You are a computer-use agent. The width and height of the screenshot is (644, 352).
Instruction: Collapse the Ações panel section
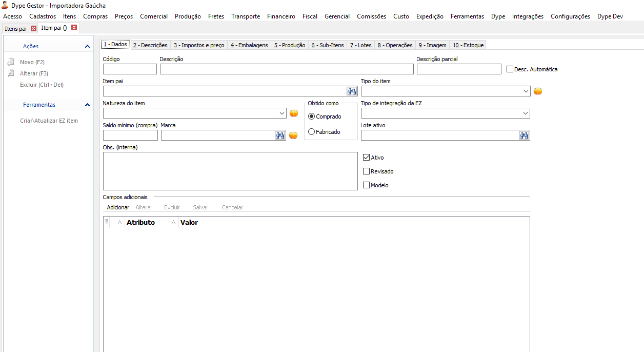click(87, 47)
